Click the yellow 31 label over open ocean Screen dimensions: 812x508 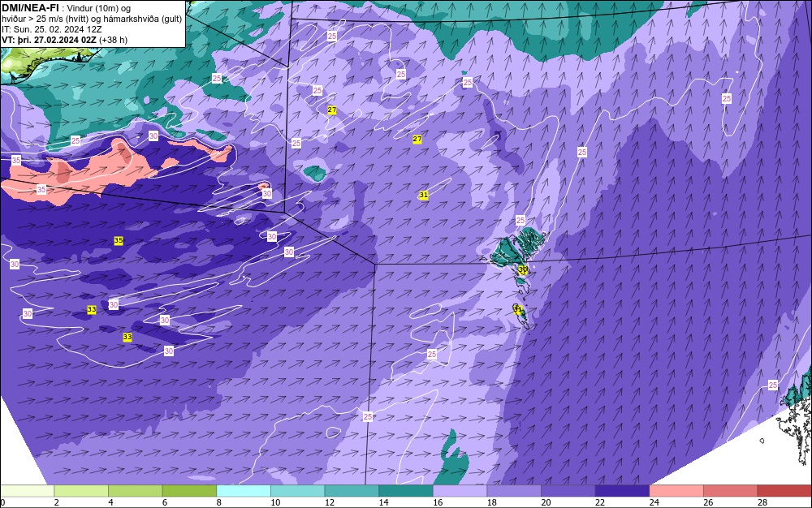point(424,195)
